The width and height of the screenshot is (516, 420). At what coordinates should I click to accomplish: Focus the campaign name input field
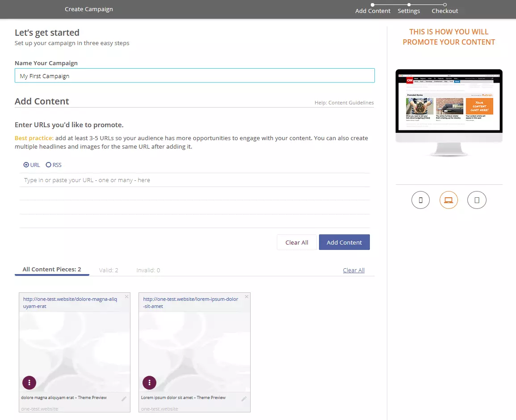[194, 76]
